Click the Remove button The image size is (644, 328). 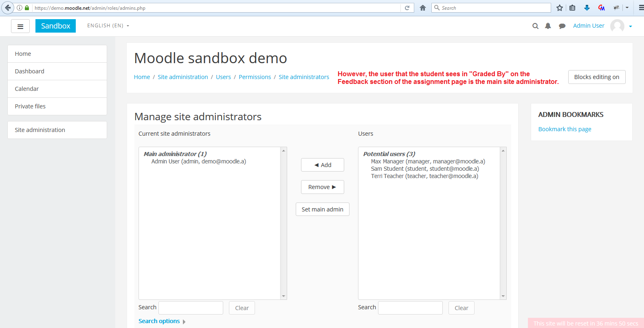tap(323, 187)
